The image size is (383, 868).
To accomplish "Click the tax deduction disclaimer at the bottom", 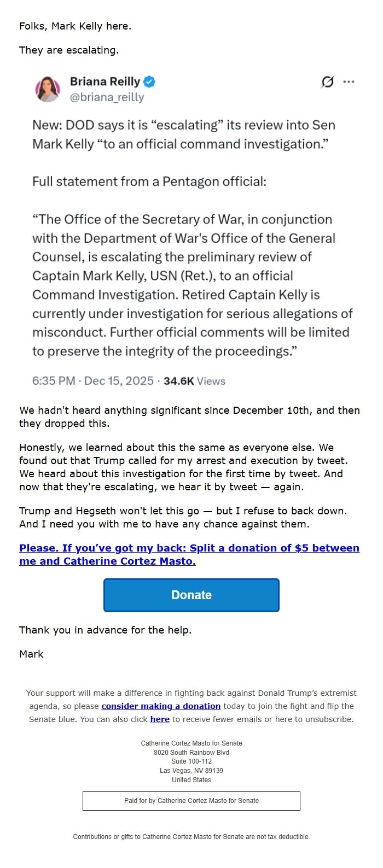I will (x=191, y=836).
